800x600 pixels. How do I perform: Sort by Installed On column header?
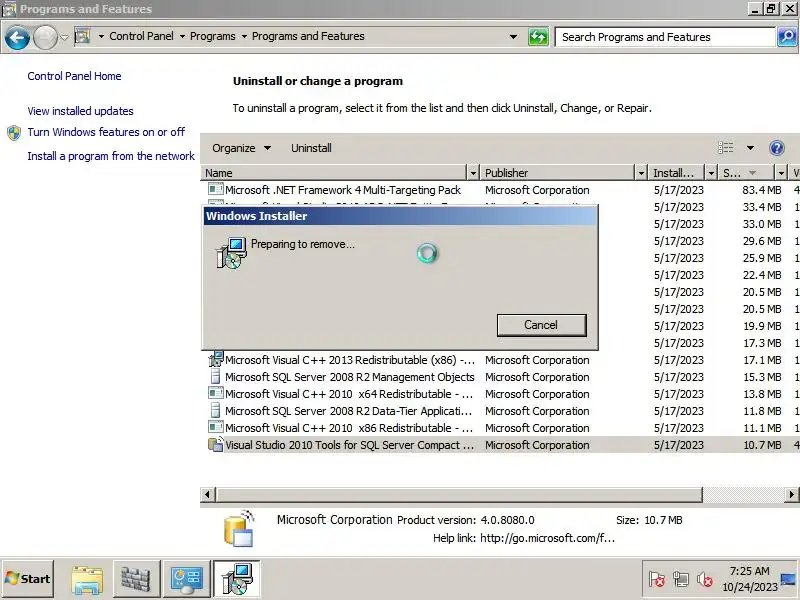click(x=677, y=173)
